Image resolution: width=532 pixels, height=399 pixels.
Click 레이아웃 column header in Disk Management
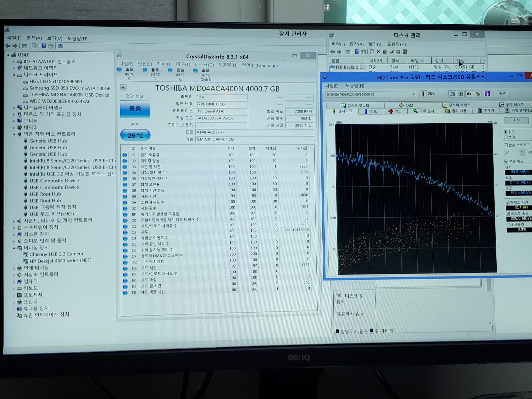coord(377,61)
